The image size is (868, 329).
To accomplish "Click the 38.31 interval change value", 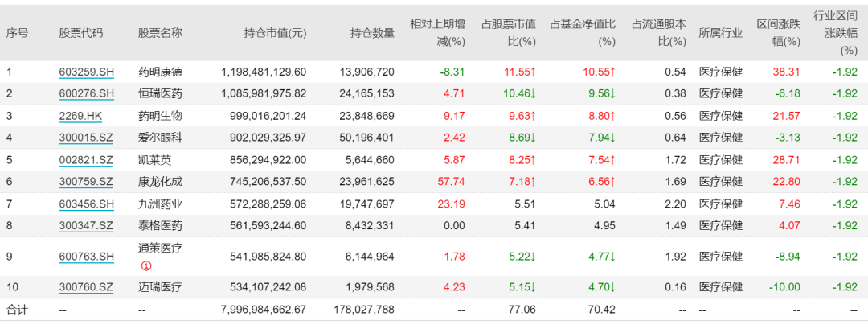I will (x=787, y=72).
